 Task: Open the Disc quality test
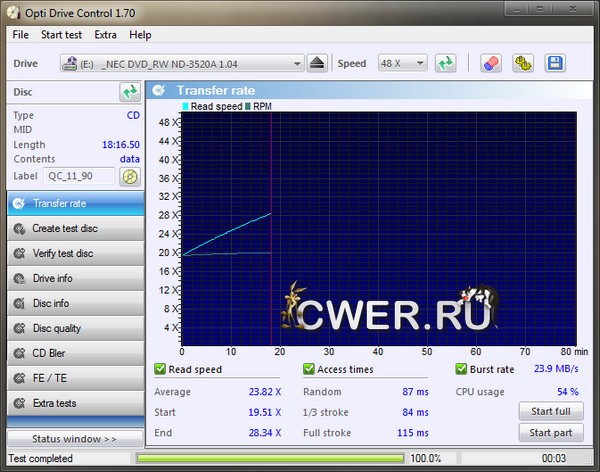[x=75, y=328]
